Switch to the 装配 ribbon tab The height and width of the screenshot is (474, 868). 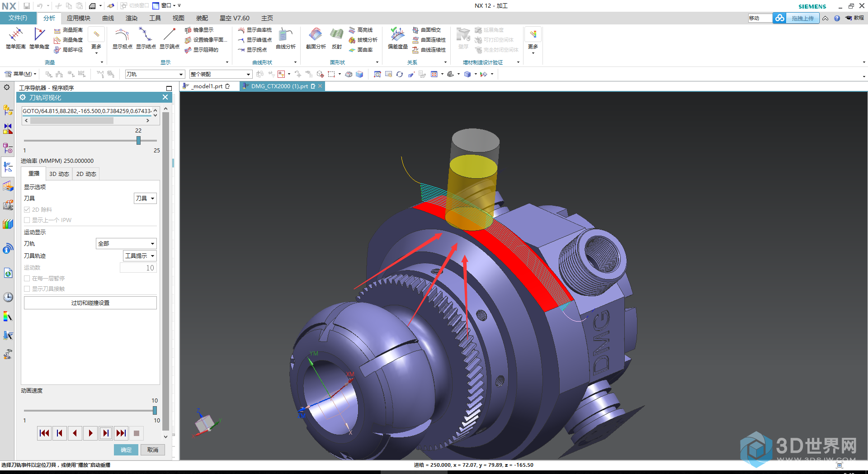(202, 18)
